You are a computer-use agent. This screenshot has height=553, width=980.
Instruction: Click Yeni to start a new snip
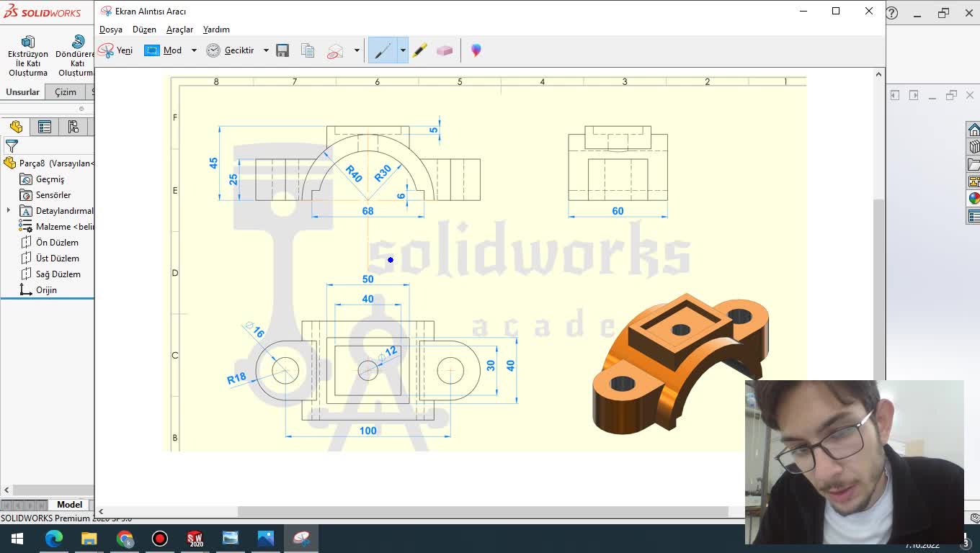(x=116, y=50)
